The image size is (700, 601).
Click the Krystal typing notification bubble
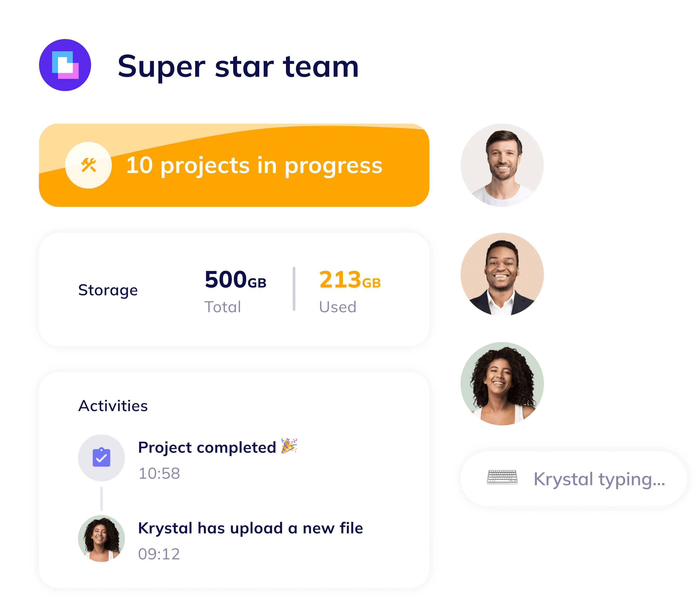coord(574,479)
